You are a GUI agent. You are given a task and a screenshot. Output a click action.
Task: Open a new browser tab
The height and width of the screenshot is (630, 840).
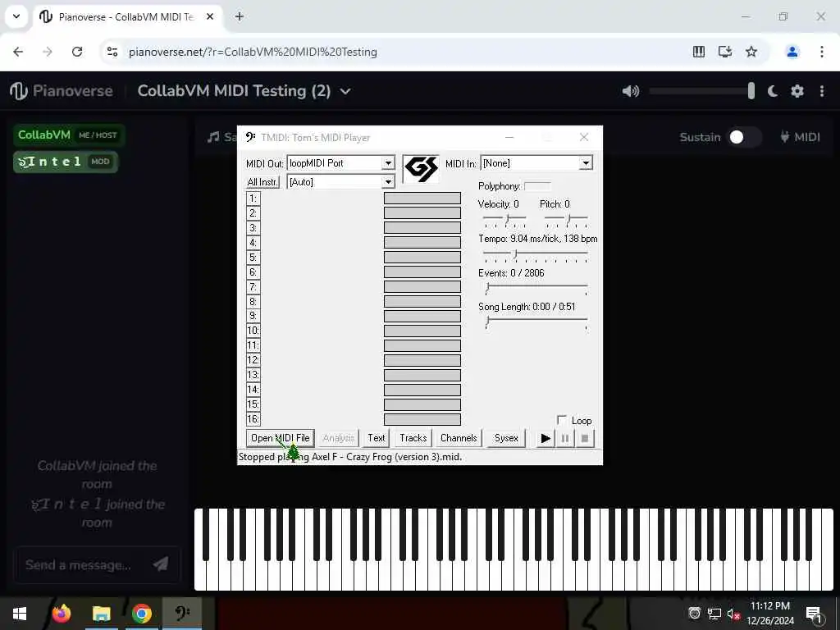point(240,16)
